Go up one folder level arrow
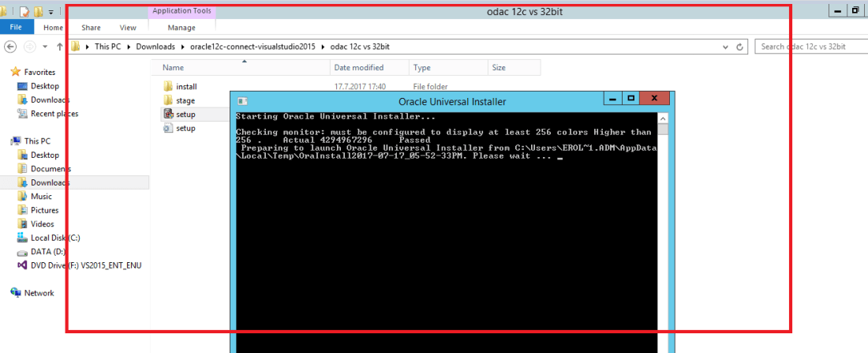Screen dimensions: 868x353 click(60, 47)
